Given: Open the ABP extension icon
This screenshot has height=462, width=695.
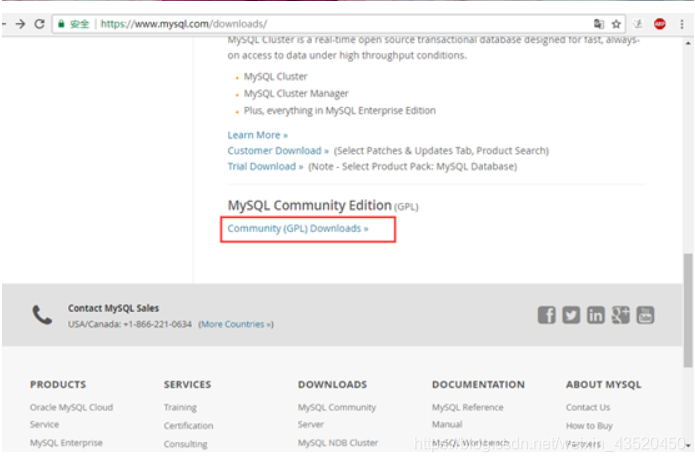Looking at the screenshot, I should 660,23.
